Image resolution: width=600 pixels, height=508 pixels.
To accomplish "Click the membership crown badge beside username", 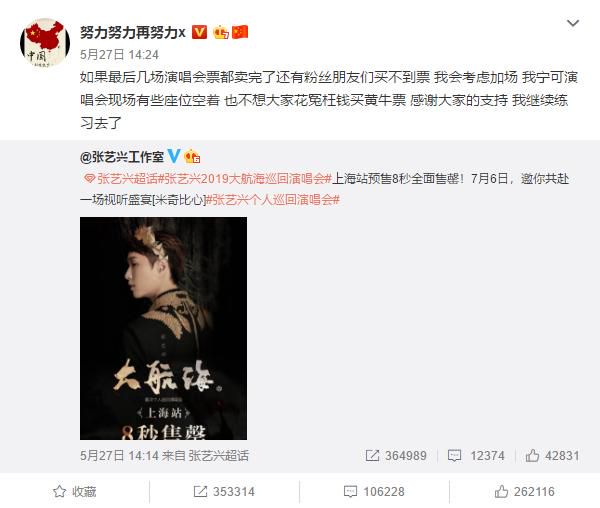I will tap(221, 32).
